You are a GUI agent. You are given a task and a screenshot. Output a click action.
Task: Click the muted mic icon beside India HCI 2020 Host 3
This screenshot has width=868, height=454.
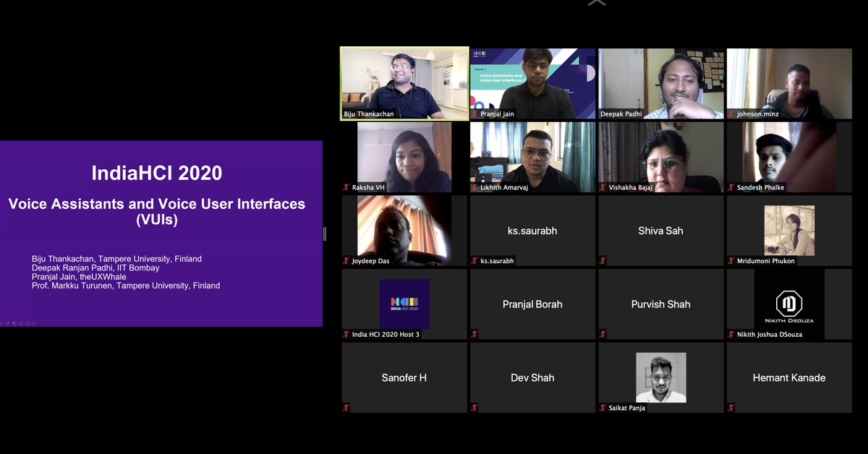(x=346, y=335)
